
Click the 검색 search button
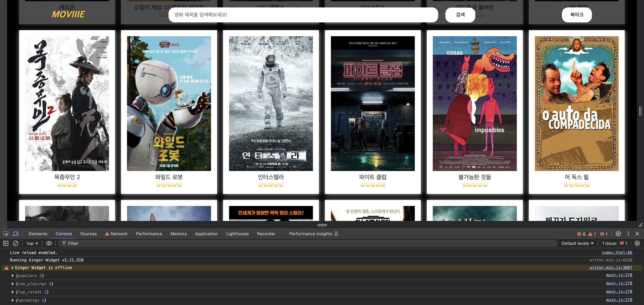460,15
